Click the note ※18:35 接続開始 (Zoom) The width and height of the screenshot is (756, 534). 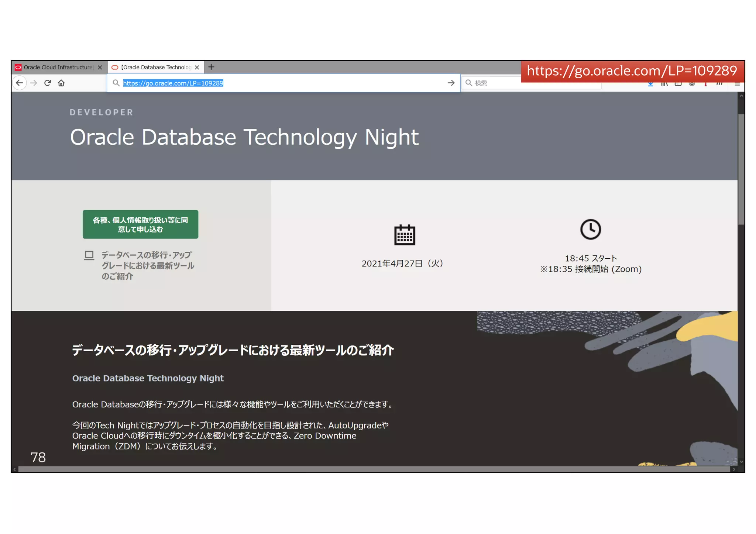click(x=591, y=269)
